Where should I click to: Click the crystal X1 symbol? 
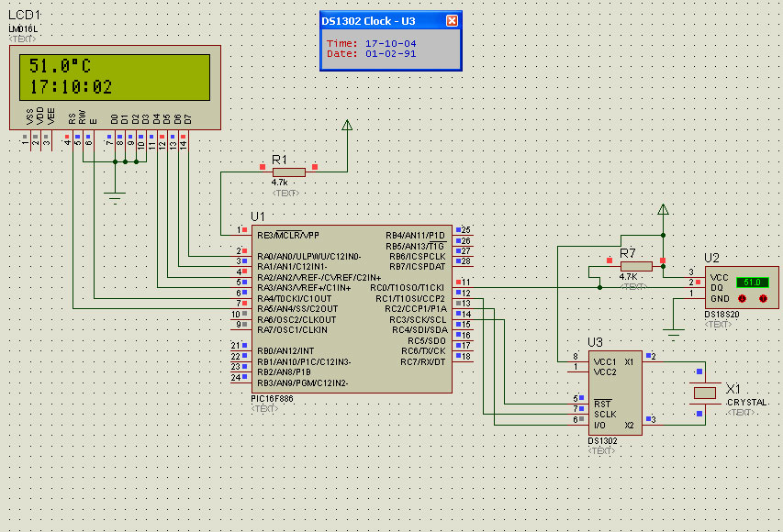click(x=704, y=393)
